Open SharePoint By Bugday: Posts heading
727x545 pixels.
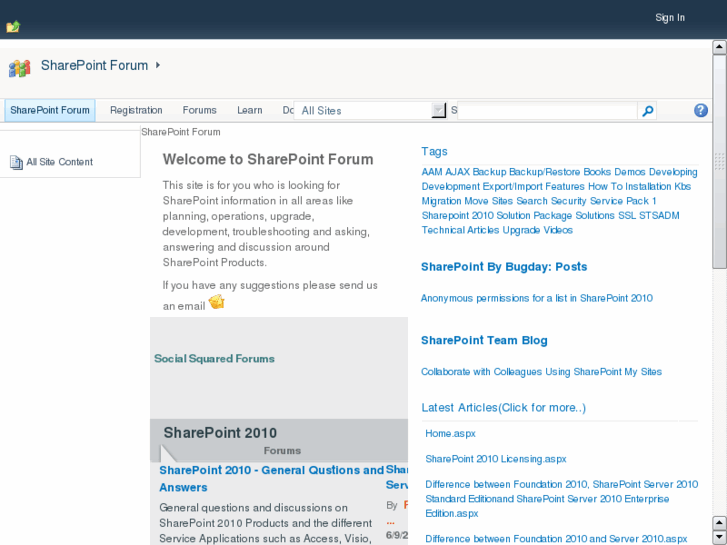pos(504,267)
